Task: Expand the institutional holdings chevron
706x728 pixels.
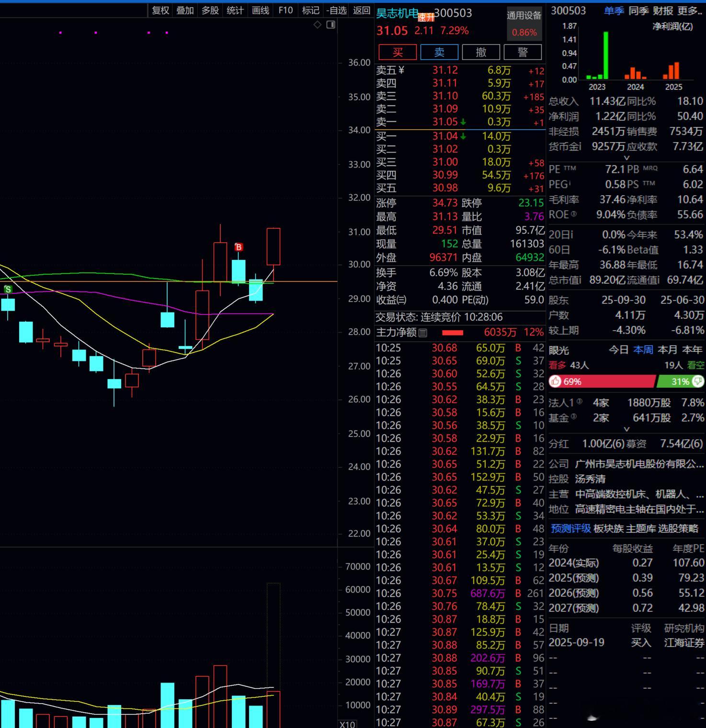Action: pyautogui.click(x=626, y=429)
